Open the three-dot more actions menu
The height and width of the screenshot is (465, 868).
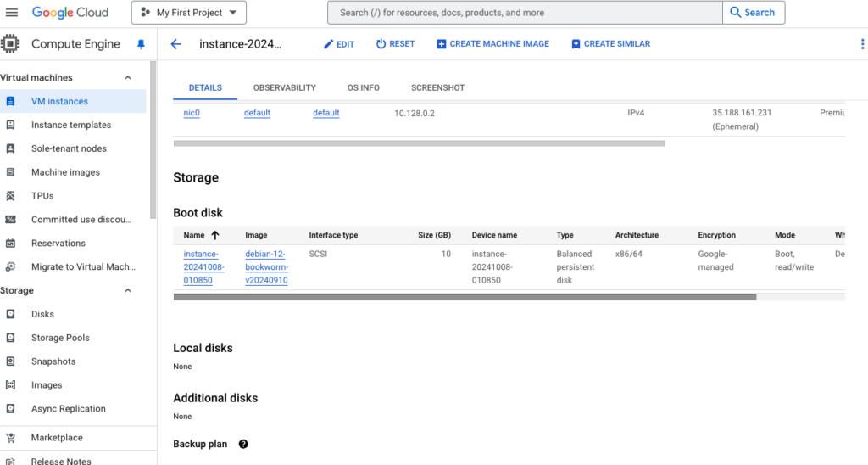pos(862,44)
